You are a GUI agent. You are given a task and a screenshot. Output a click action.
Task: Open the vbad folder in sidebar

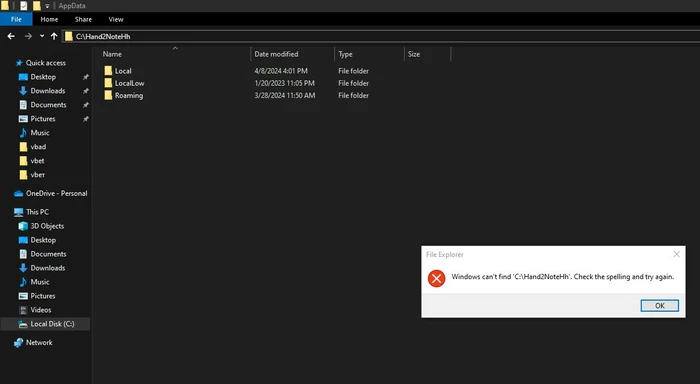(38, 146)
